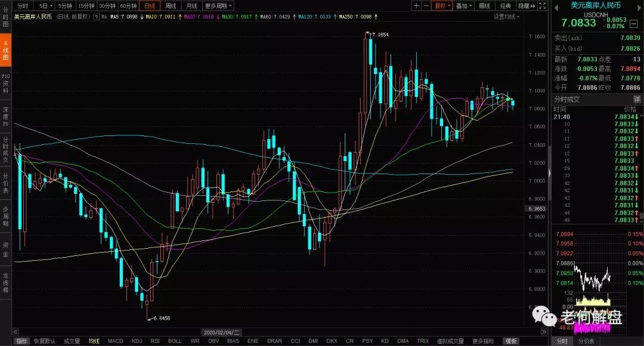Switch to 经典 classic layout
Viewport: 644px width, 346px height.
pyautogui.click(x=506, y=6)
